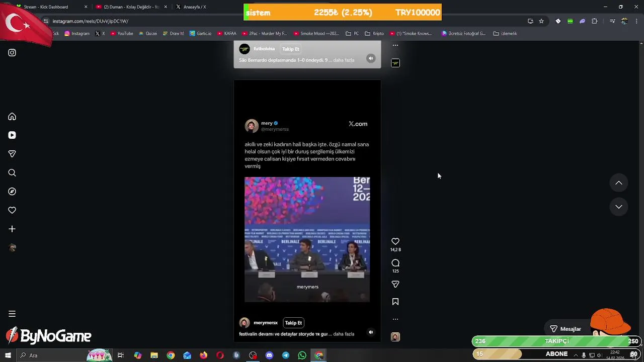Create a new post with the plus icon
This screenshot has height=362, width=644.
click(x=12, y=229)
